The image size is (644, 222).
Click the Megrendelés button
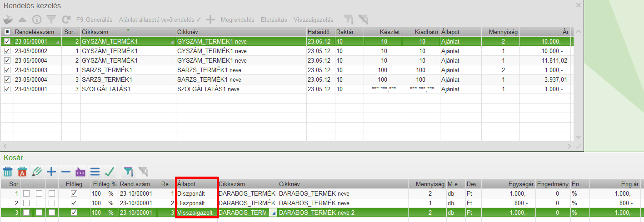click(x=237, y=20)
